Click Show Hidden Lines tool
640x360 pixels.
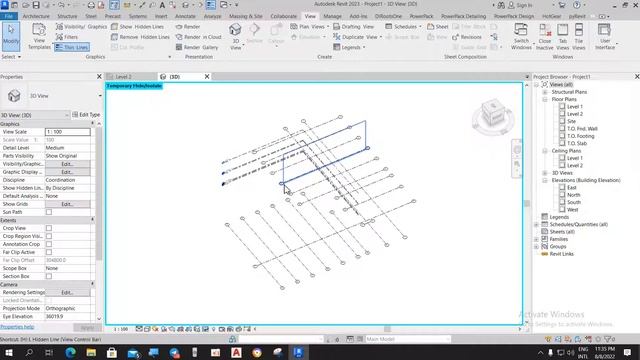click(x=138, y=27)
